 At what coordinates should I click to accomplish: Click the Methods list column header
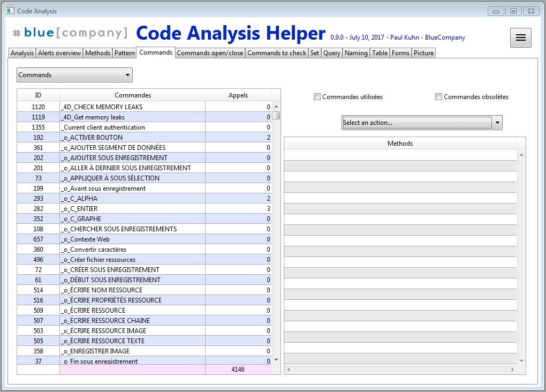click(400, 143)
